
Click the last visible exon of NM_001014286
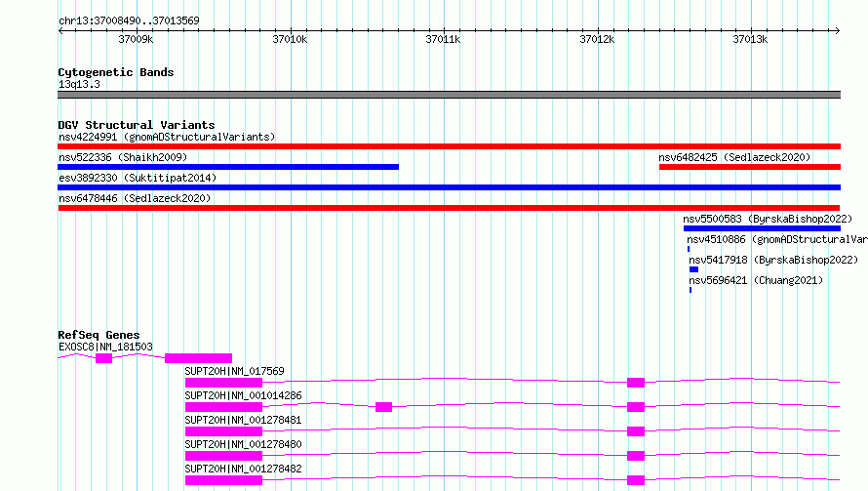coord(636,407)
